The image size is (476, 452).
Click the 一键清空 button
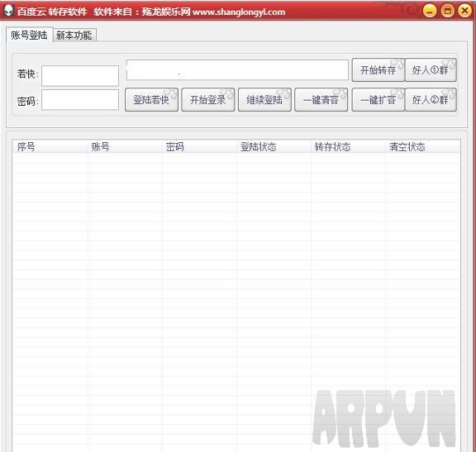point(321,99)
